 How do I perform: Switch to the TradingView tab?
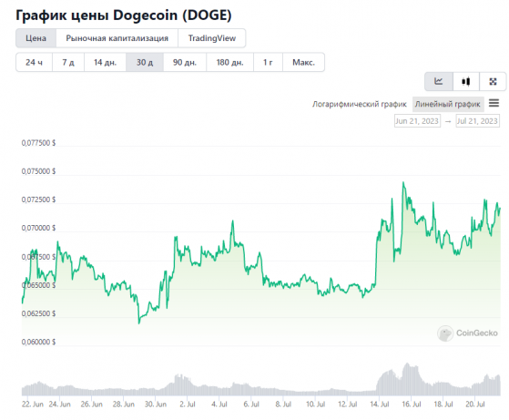click(x=211, y=38)
